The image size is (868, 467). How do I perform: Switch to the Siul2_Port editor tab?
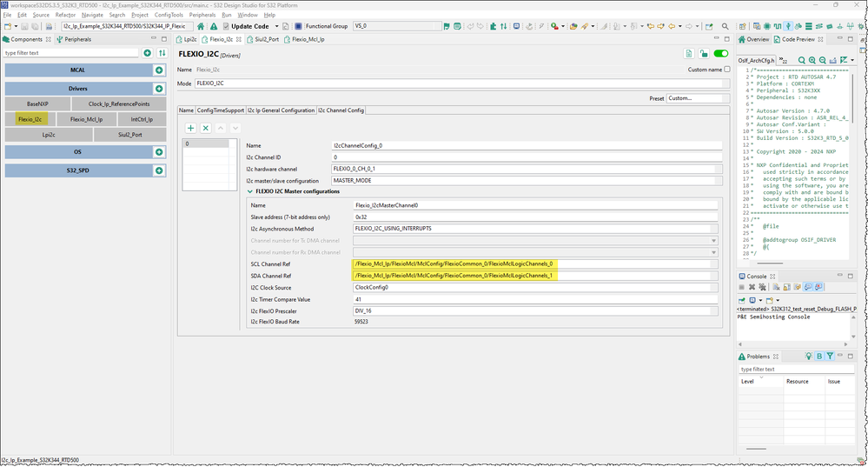[263, 39]
